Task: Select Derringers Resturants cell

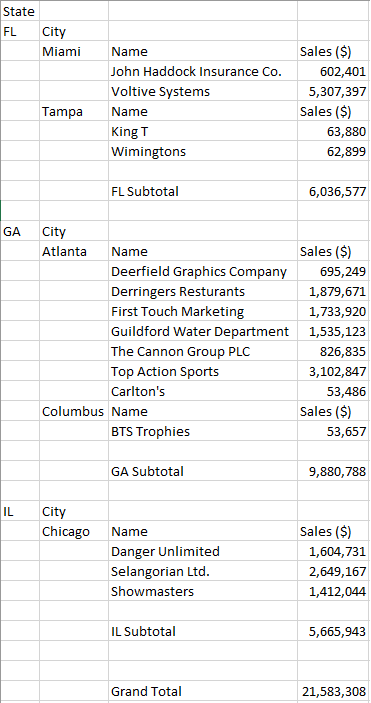Action: (x=203, y=291)
